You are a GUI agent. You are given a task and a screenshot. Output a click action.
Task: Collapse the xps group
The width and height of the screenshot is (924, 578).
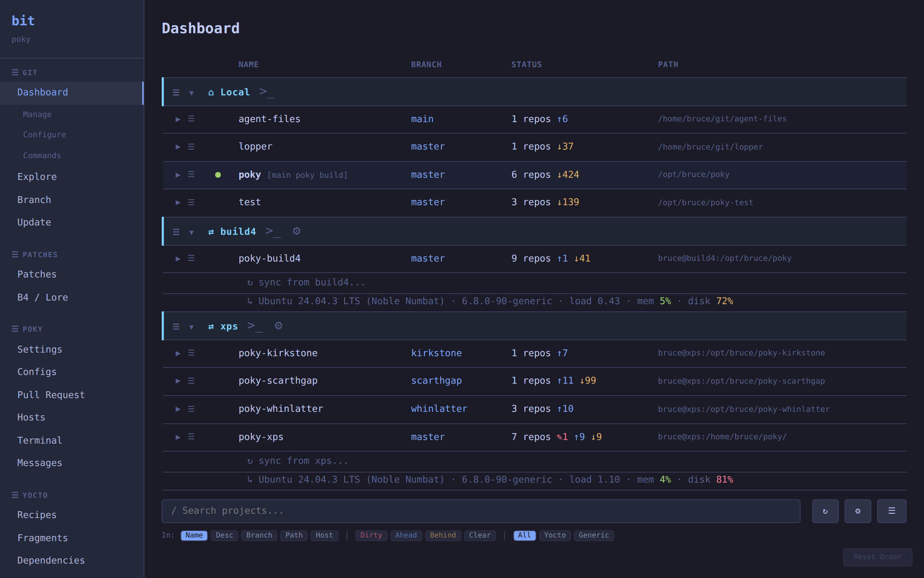[192, 327]
